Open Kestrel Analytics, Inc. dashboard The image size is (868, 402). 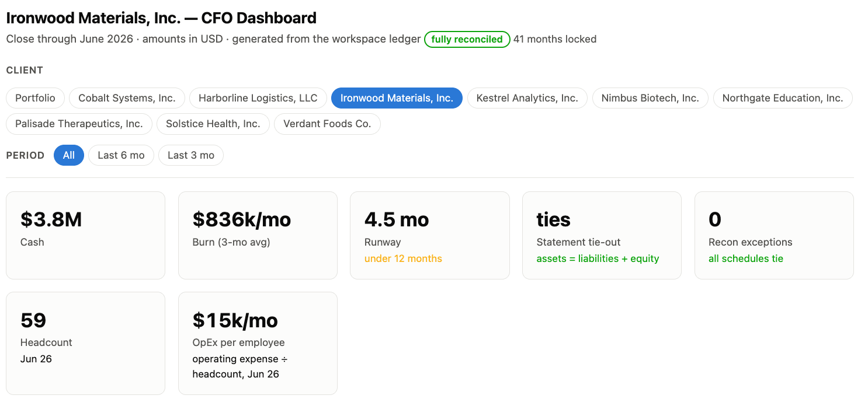(x=527, y=98)
